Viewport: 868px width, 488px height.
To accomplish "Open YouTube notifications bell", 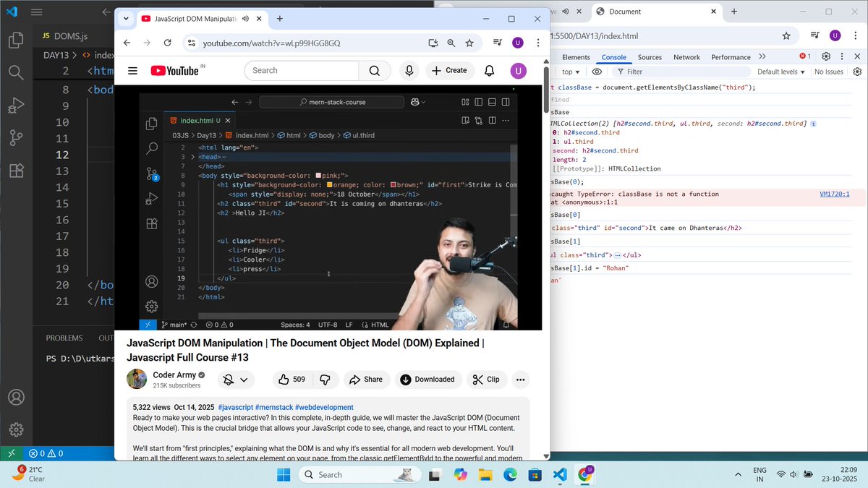I will point(490,70).
